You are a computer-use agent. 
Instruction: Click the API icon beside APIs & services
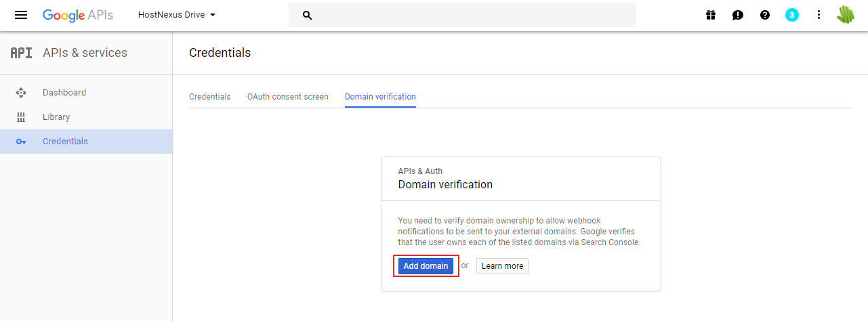click(21, 53)
